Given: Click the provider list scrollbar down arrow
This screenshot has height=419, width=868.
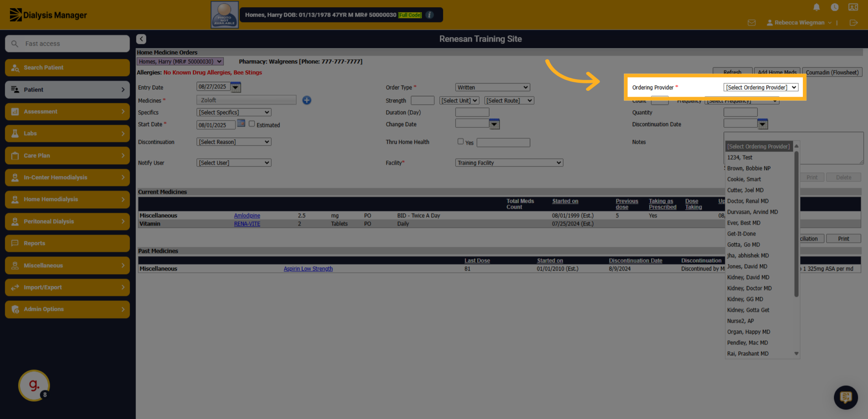Looking at the screenshot, I should point(796,354).
